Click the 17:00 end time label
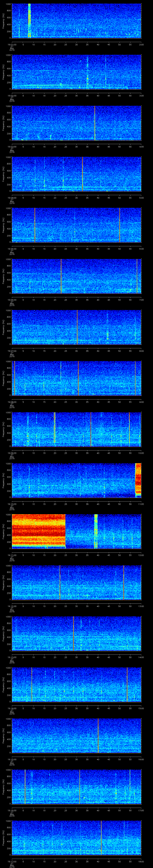This screenshot has width=153, height=868. [141, 810]
